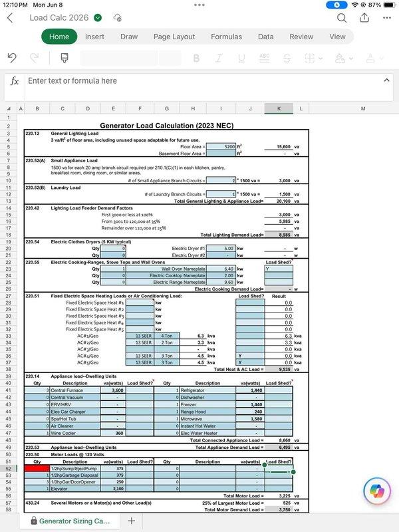This screenshot has height=532, width=399.
Task: Select Total Heat & AC Load 9,535 cell
Action: pos(279,369)
